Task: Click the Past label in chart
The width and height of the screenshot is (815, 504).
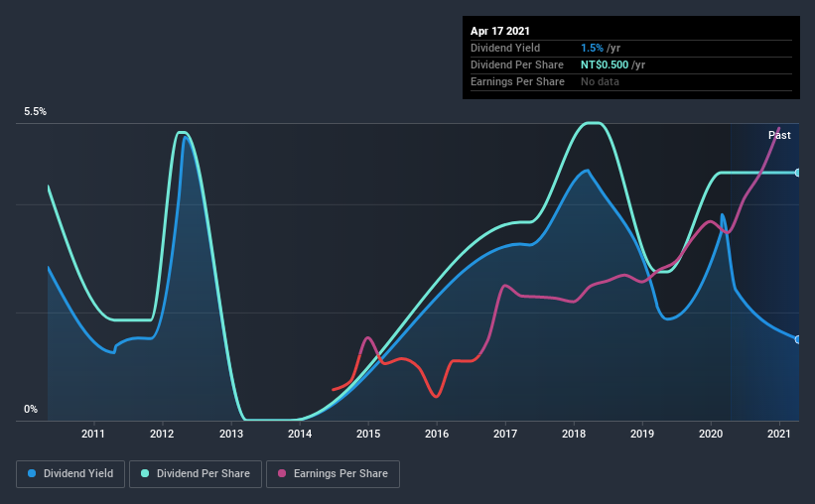Action: 779,135
